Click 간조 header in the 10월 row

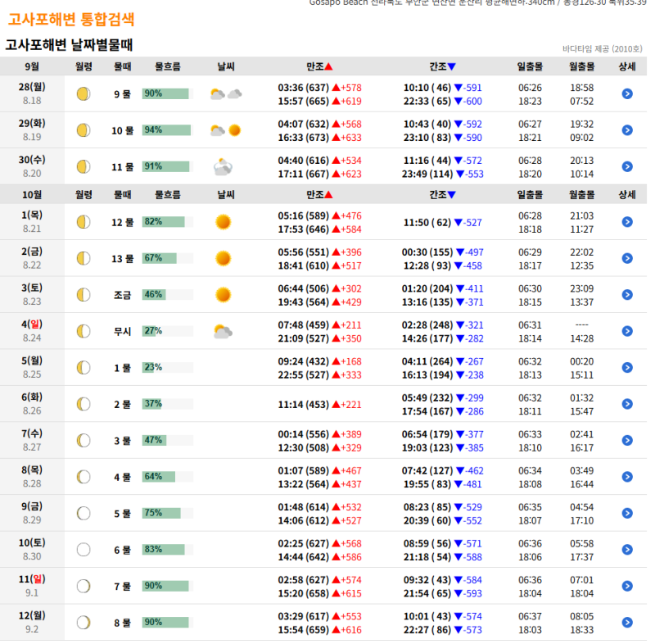pyautogui.click(x=442, y=194)
